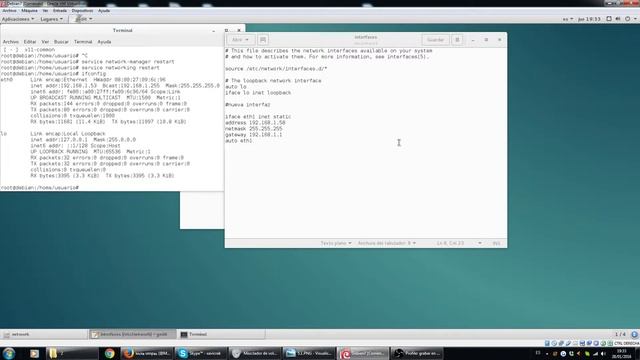Click the Windows Start orb
640x360 pixels.
coord(9,353)
